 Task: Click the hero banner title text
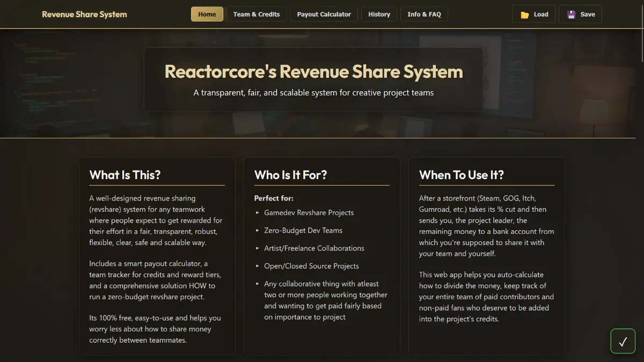[313, 71]
